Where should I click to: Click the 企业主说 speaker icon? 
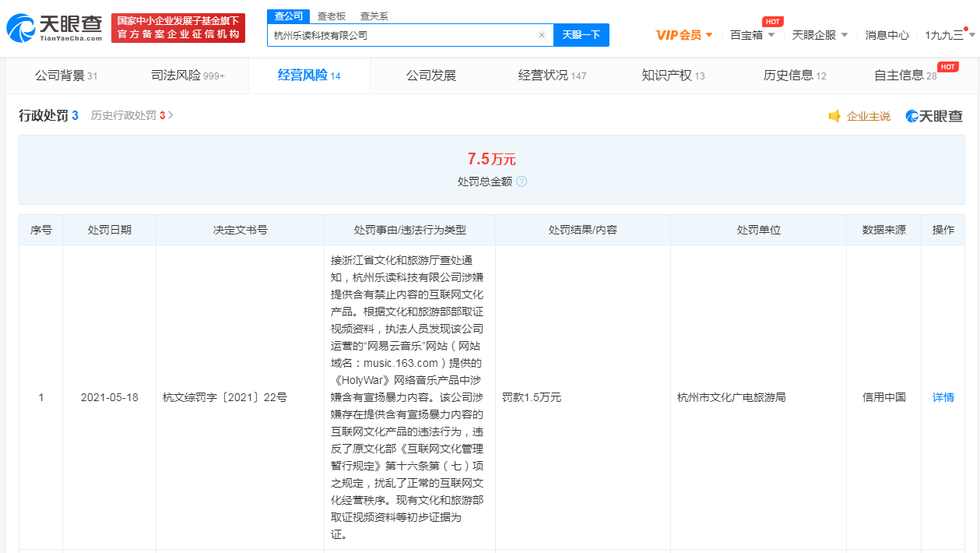[834, 116]
